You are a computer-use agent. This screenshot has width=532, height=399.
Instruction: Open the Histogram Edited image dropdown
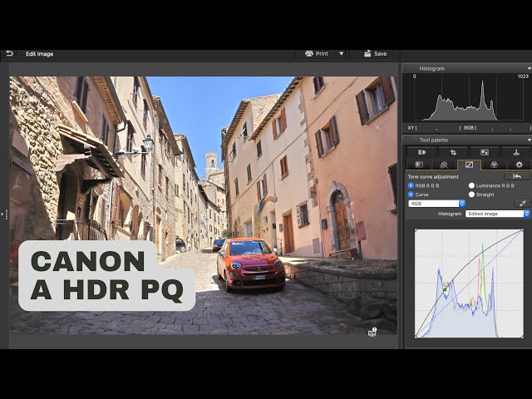click(497, 214)
